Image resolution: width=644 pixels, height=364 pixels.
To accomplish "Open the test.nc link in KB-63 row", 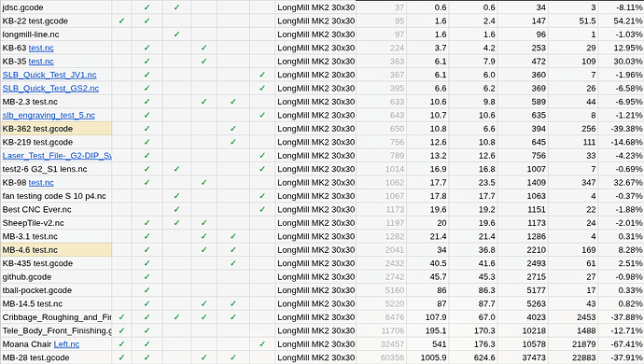I will point(41,49).
